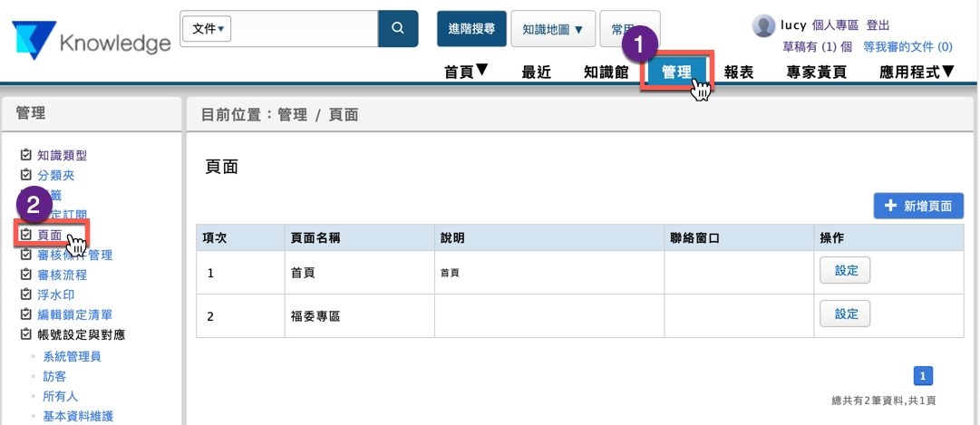Click the clipboard icon beside 分類夾

click(x=25, y=176)
